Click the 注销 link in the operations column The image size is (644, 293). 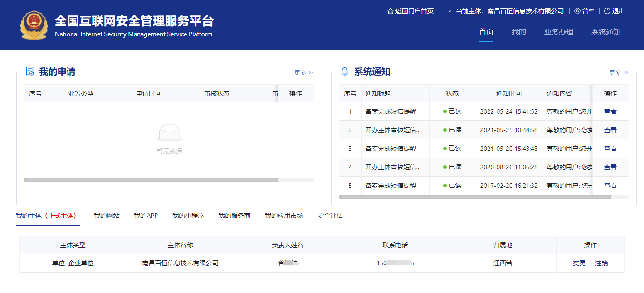coord(602,263)
